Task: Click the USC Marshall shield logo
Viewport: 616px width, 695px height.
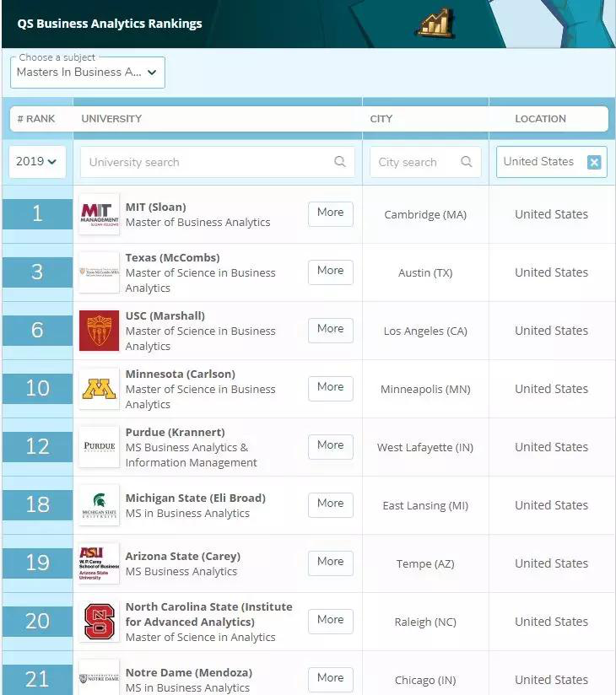Action: point(99,331)
